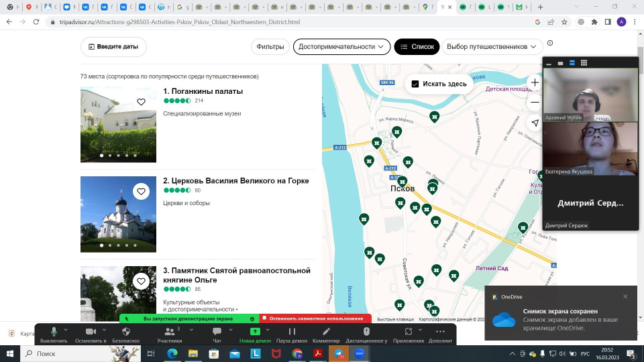The width and height of the screenshot is (644, 362).
Task: Open Chrome three-dot menu
Action: tap(635, 22)
